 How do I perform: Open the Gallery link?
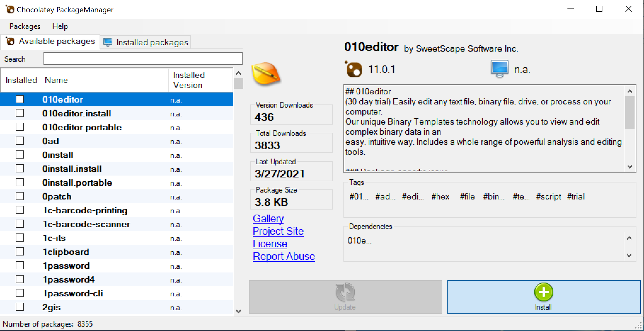[268, 218]
